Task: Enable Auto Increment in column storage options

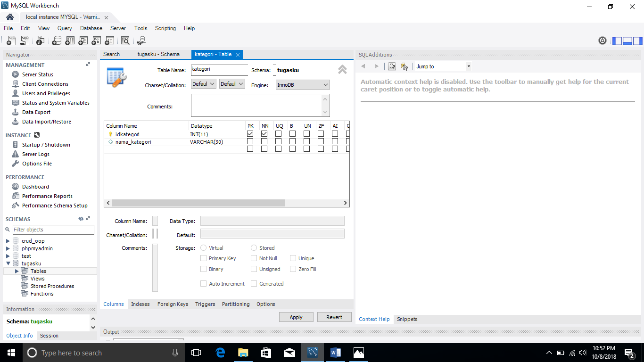Action: 203,283
